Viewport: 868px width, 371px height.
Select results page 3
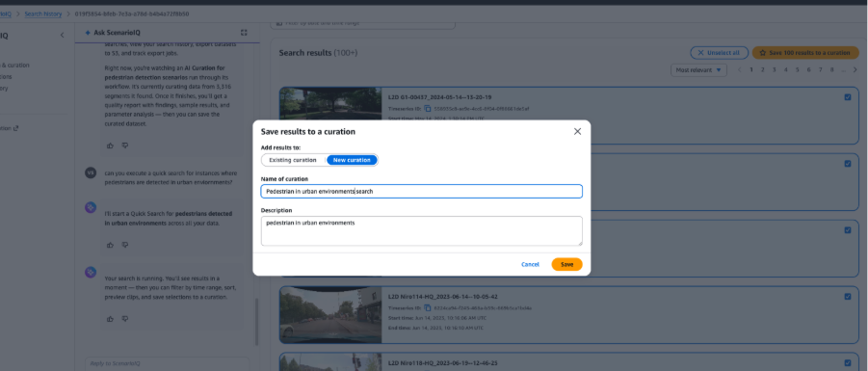775,69
